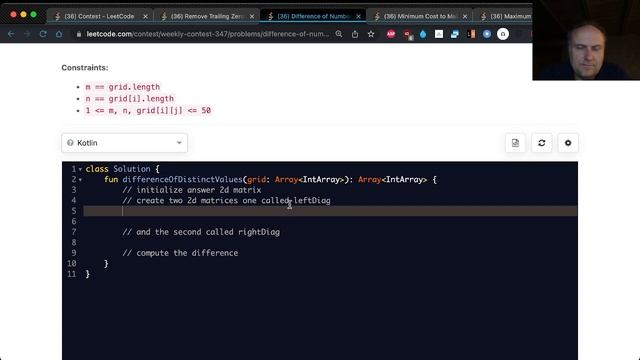Switch to the Remove Trailing Zeros tab
The height and width of the screenshot is (360, 640).
tap(207, 16)
